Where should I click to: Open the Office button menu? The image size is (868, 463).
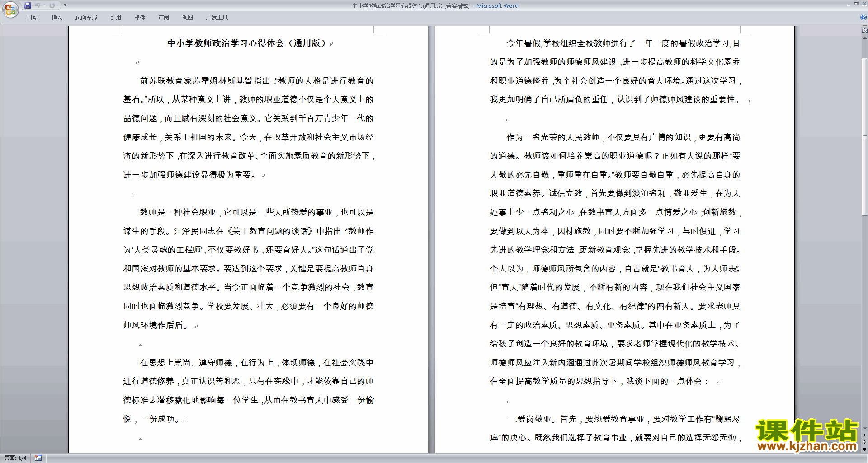10,9
